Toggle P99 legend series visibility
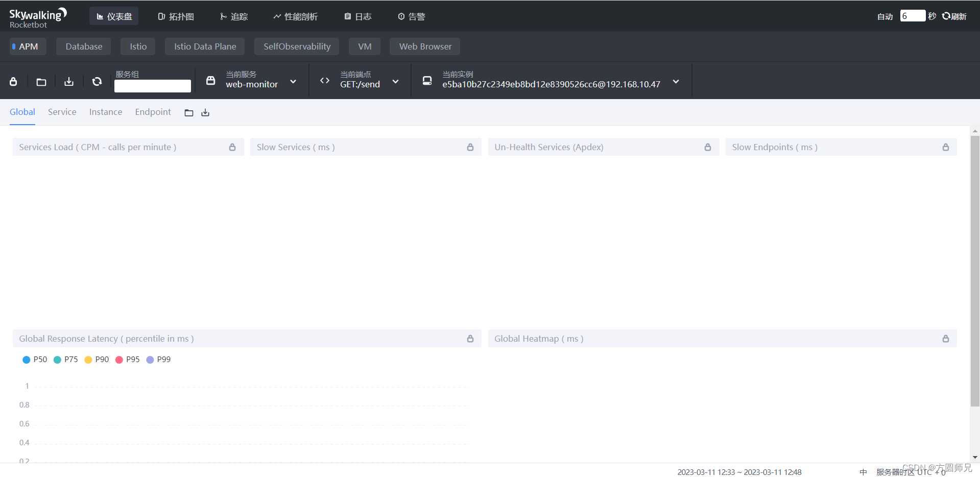The width and height of the screenshot is (980, 477). coord(158,360)
